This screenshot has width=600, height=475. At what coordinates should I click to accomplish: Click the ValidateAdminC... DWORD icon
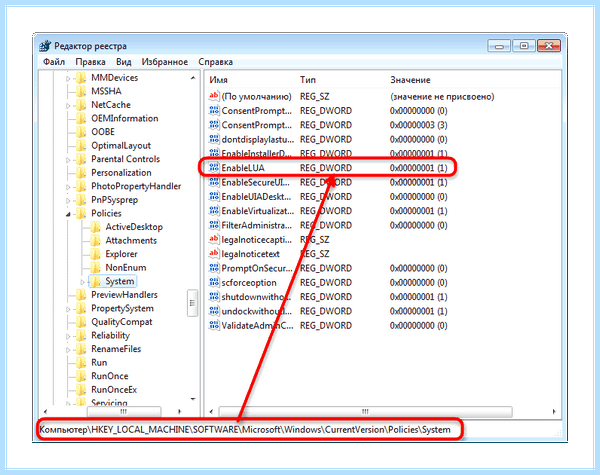click(x=214, y=325)
